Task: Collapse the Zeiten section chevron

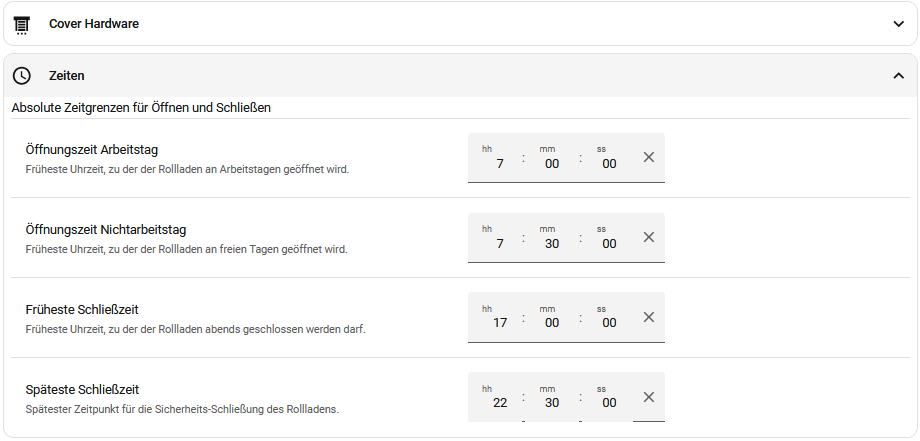Action: [x=898, y=76]
